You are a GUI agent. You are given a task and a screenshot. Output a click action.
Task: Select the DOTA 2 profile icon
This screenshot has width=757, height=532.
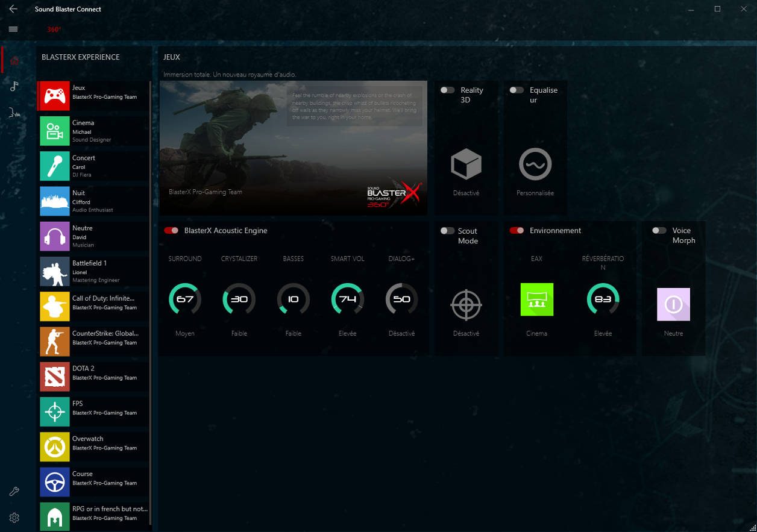point(55,377)
